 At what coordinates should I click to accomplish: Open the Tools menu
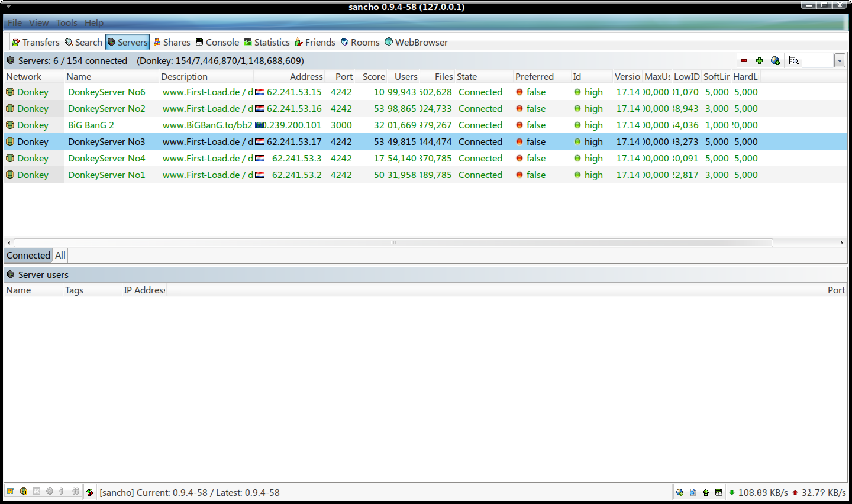(x=67, y=22)
